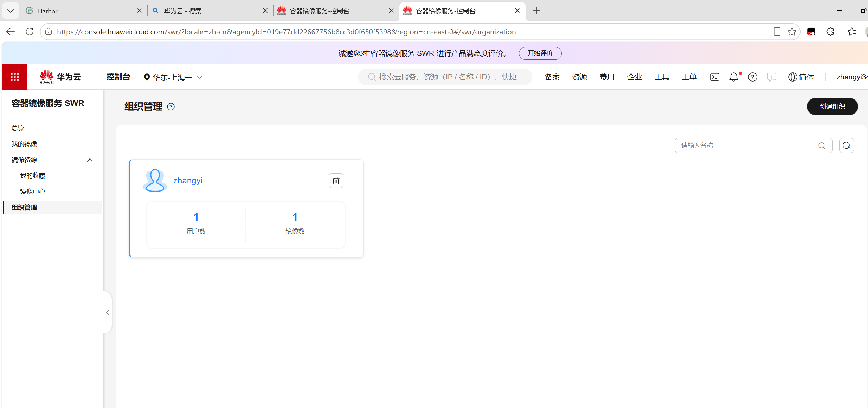Refresh the organization list
The height and width of the screenshot is (408, 868).
[x=847, y=145]
